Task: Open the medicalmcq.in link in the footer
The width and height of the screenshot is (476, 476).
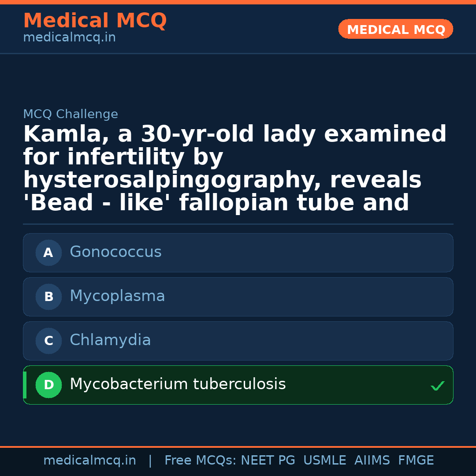Action: (x=89, y=461)
